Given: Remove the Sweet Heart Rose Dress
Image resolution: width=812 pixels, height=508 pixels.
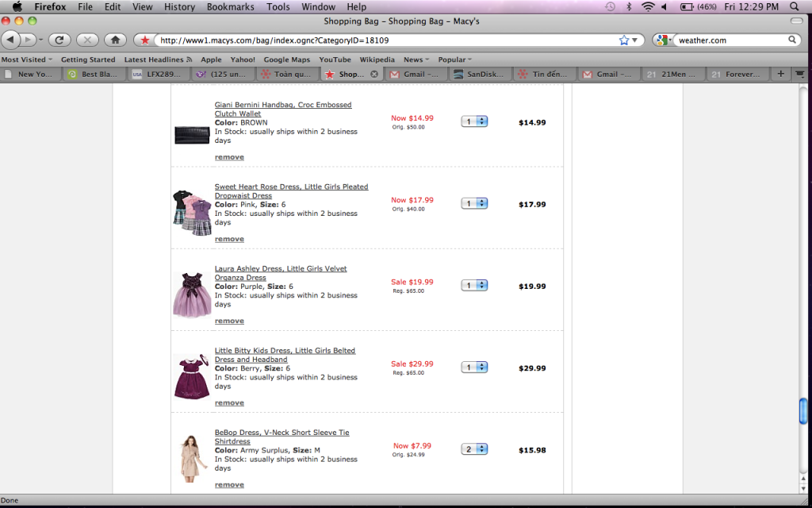Looking at the screenshot, I should 229,239.
